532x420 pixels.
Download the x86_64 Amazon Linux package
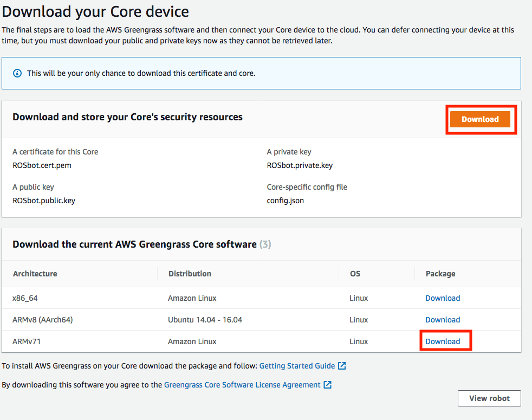click(x=443, y=298)
